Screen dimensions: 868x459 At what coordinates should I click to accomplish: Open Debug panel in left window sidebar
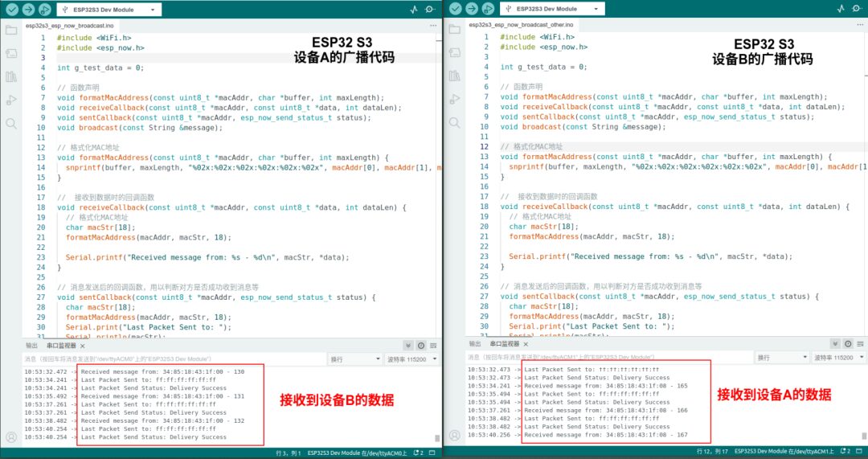[x=11, y=100]
